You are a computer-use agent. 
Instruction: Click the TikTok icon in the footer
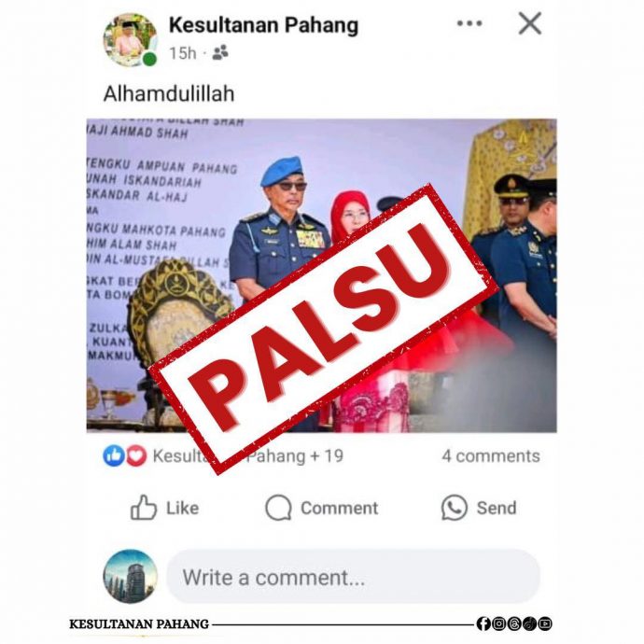tap(529, 623)
